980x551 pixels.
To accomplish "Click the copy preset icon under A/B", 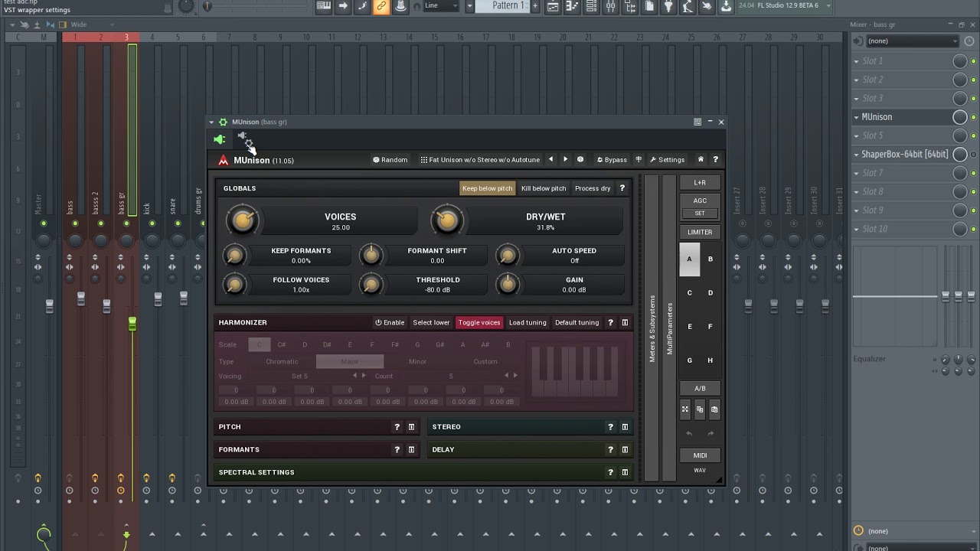I will [x=700, y=409].
